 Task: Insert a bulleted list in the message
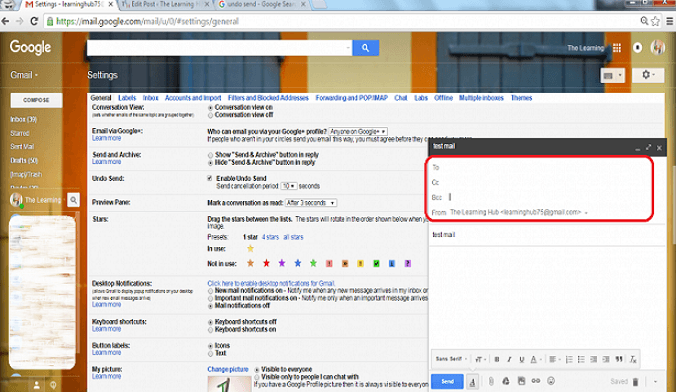tap(581, 359)
